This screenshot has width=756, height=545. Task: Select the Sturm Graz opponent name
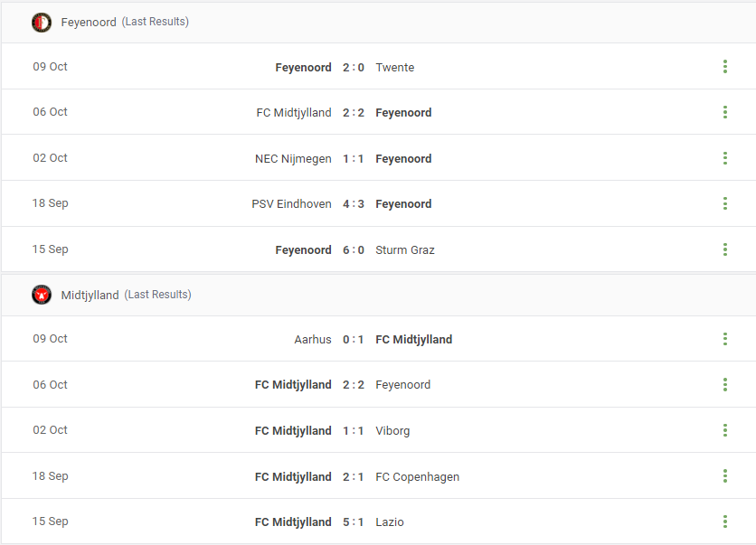click(x=405, y=250)
